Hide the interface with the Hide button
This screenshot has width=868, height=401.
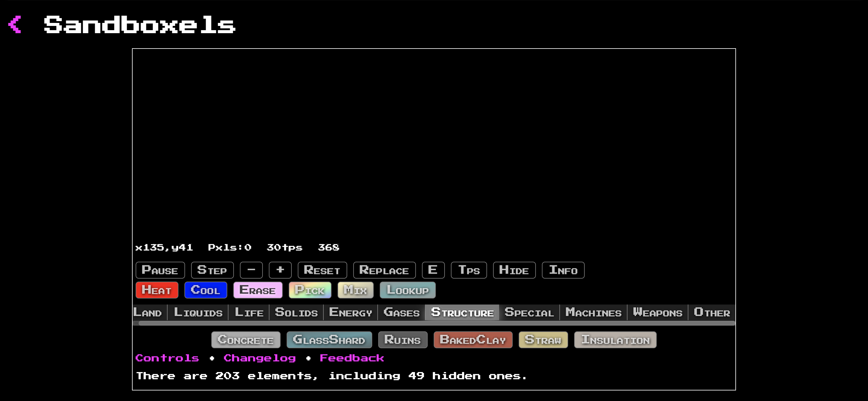(x=514, y=270)
